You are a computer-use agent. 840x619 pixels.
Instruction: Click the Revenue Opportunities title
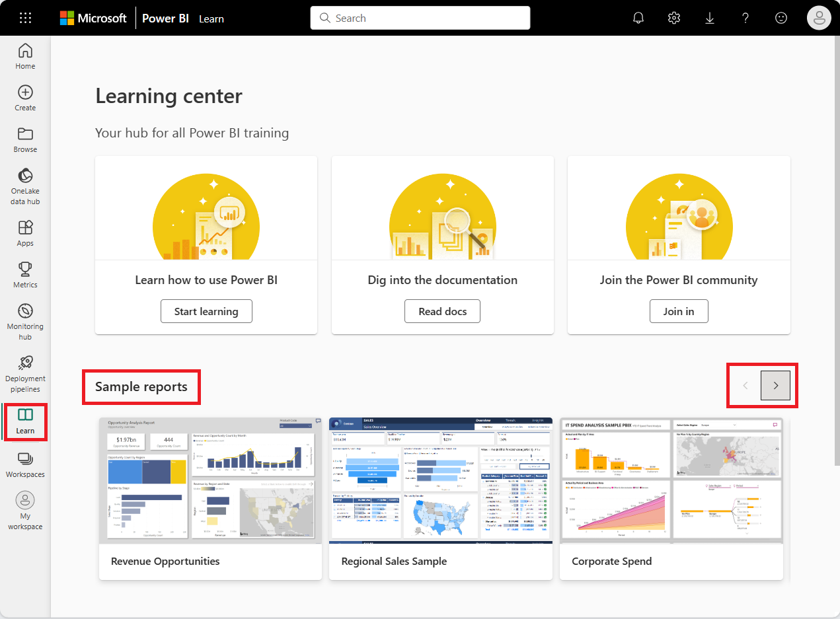point(165,561)
